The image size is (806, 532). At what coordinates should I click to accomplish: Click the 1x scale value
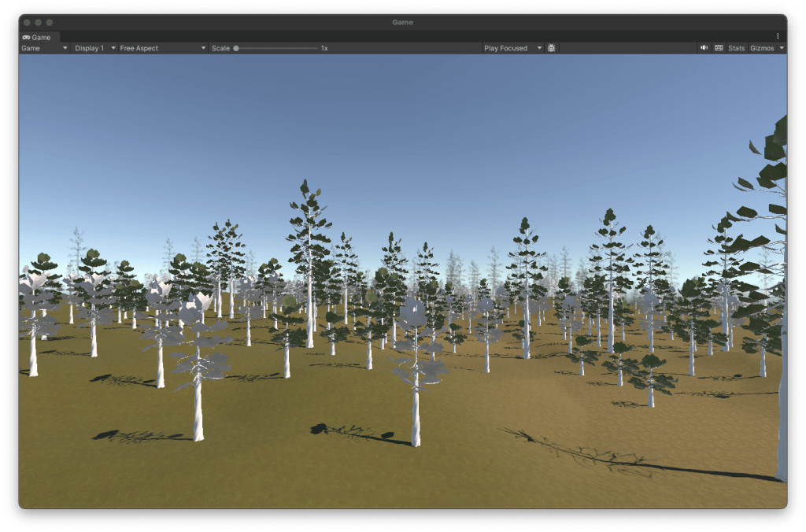point(324,48)
